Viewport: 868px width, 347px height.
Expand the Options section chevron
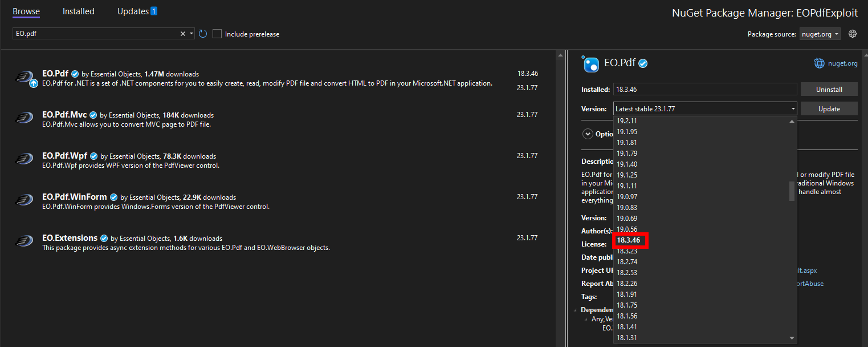(x=588, y=134)
